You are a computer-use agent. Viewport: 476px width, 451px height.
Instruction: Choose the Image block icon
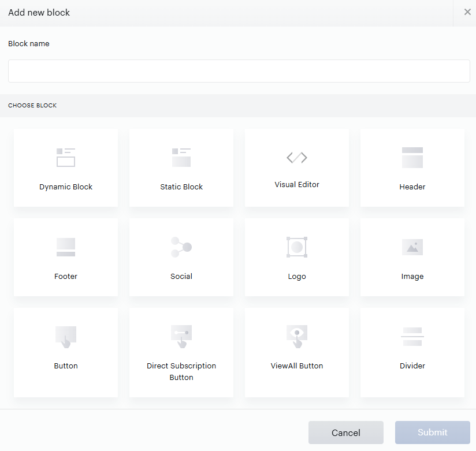pos(412,247)
